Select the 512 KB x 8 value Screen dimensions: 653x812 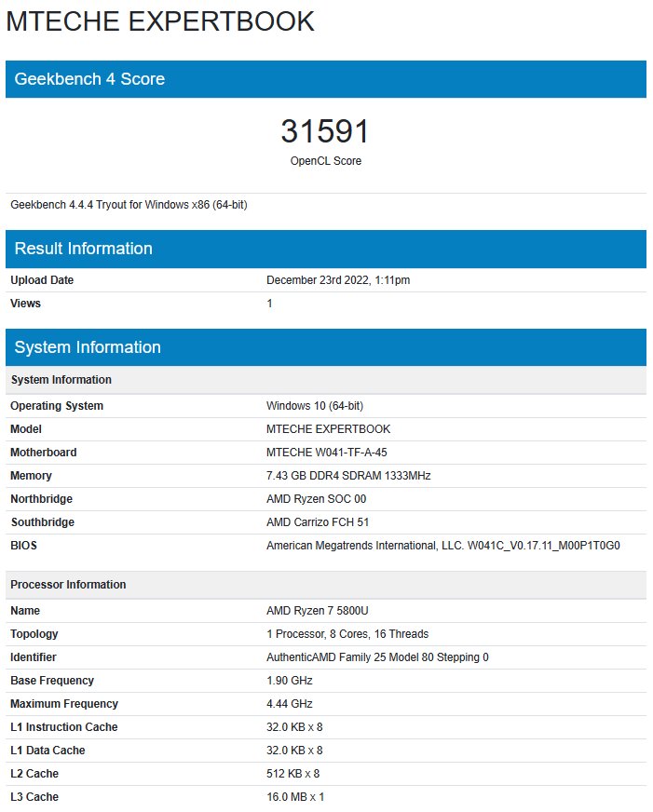coord(293,774)
